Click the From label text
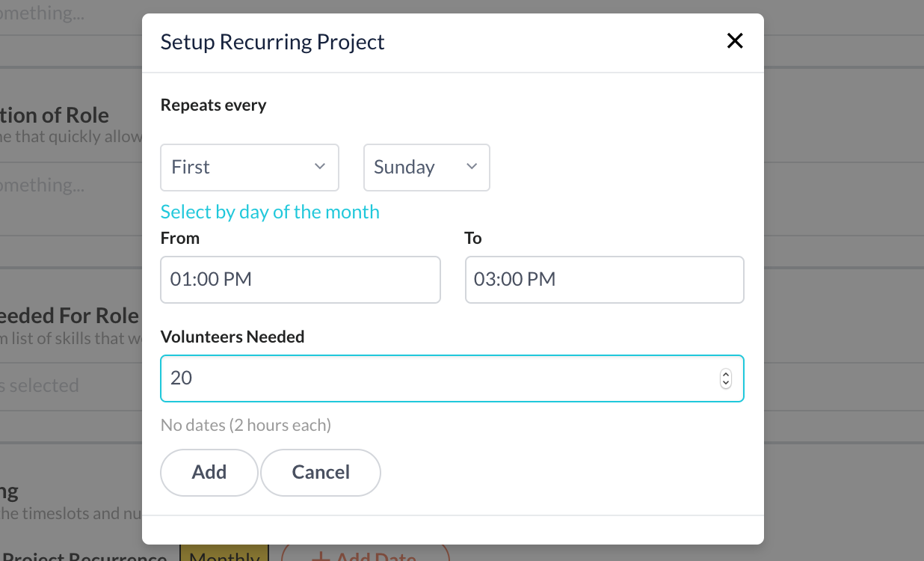This screenshot has height=561, width=924. pyautogui.click(x=180, y=238)
